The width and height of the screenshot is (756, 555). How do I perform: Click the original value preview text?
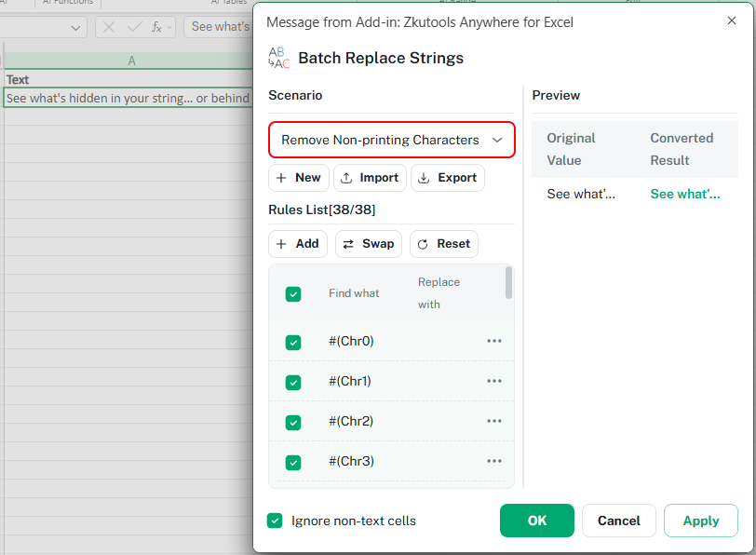pyautogui.click(x=581, y=194)
